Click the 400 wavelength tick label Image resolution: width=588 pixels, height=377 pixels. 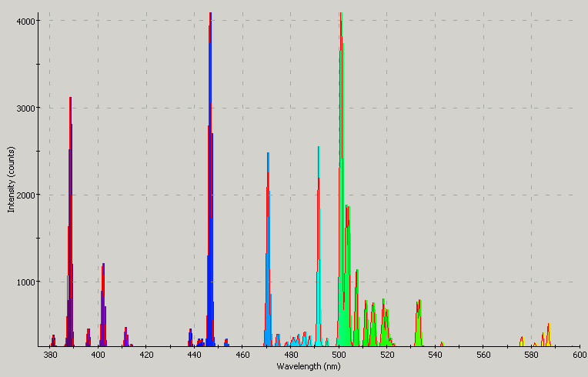[x=98, y=355]
